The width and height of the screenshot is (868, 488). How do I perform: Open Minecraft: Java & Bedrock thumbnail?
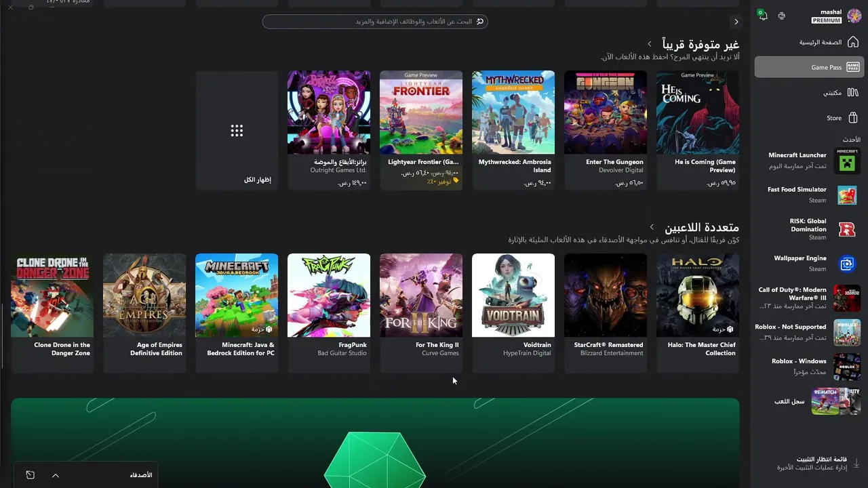[x=237, y=296]
